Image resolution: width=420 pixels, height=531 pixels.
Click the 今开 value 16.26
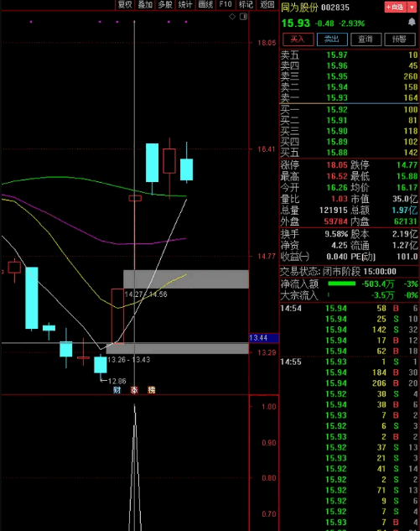point(337,187)
